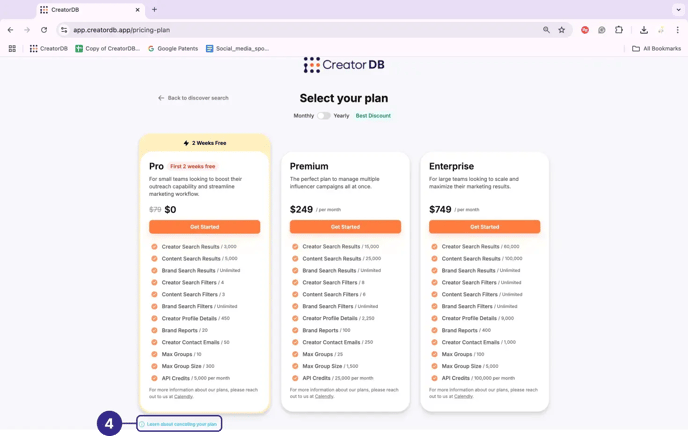This screenshot has width=688, height=436.
Task: Click the Premium $249 price
Action: tap(301, 210)
